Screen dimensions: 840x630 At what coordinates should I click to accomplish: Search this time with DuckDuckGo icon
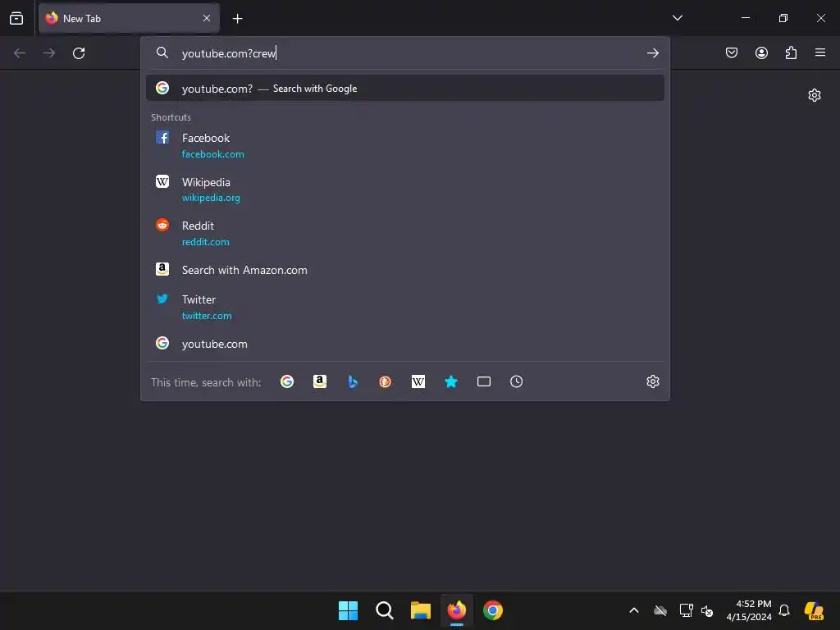coord(386,381)
